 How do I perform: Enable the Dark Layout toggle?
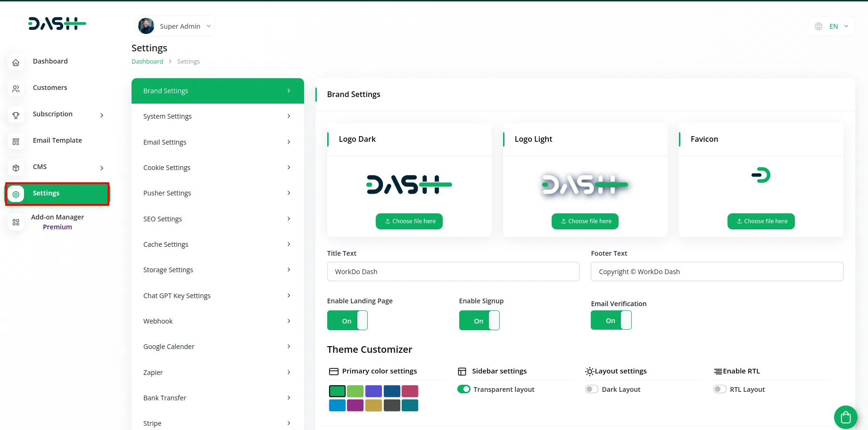(592, 389)
